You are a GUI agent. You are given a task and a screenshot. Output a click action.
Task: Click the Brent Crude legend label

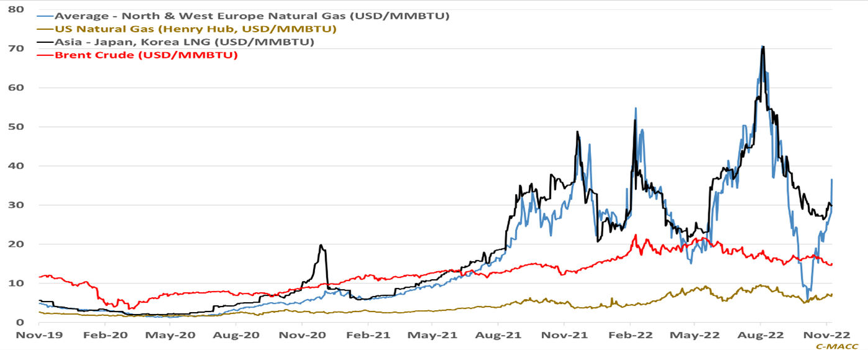[x=147, y=56]
